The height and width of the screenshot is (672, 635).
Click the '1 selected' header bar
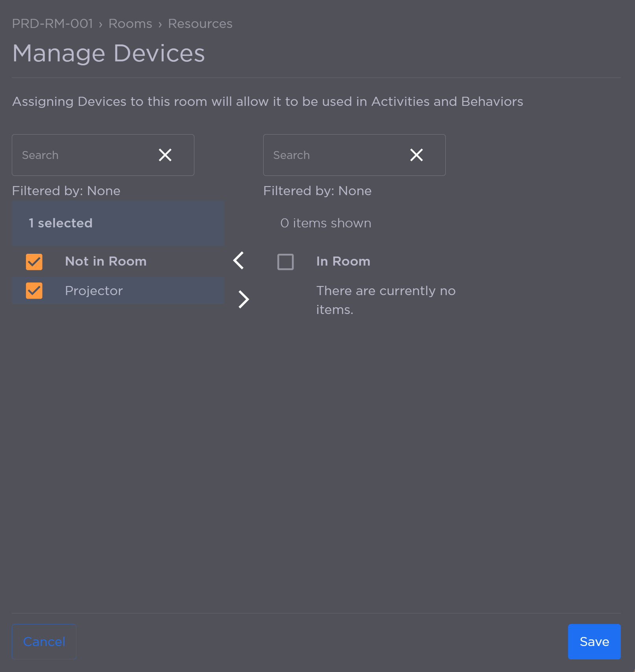[118, 223]
